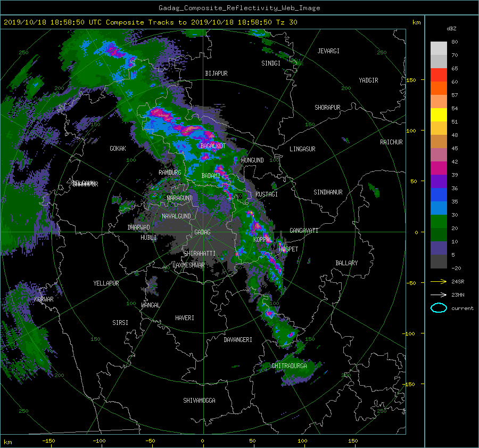The width and height of the screenshot is (479, 448).
Task: Click the BALLARY city label
Action: (346, 263)
